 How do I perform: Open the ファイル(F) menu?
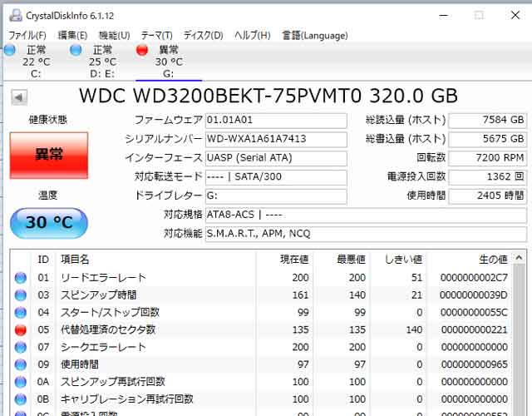[x=27, y=35]
